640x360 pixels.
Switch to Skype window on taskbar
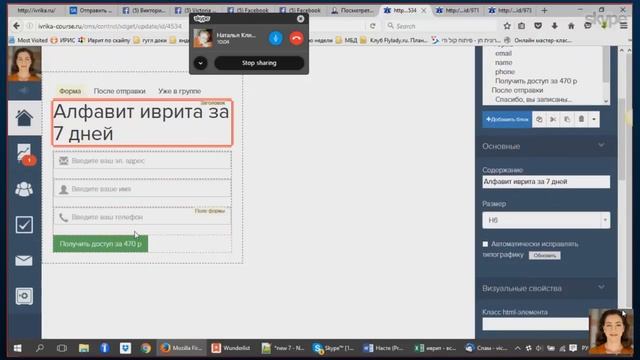pyautogui.click(x=333, y=348)
